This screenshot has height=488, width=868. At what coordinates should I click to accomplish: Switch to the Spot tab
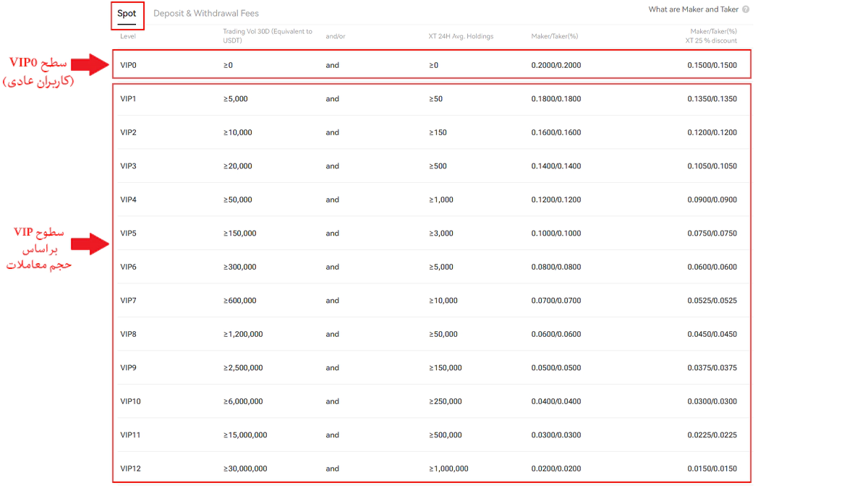click(x=127, y=14)
